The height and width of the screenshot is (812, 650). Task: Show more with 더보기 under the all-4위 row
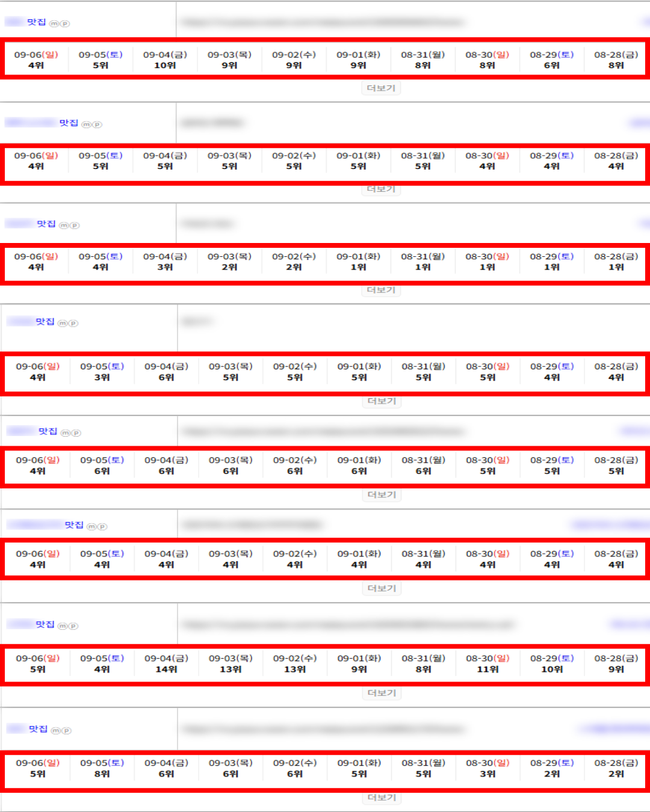382,588
